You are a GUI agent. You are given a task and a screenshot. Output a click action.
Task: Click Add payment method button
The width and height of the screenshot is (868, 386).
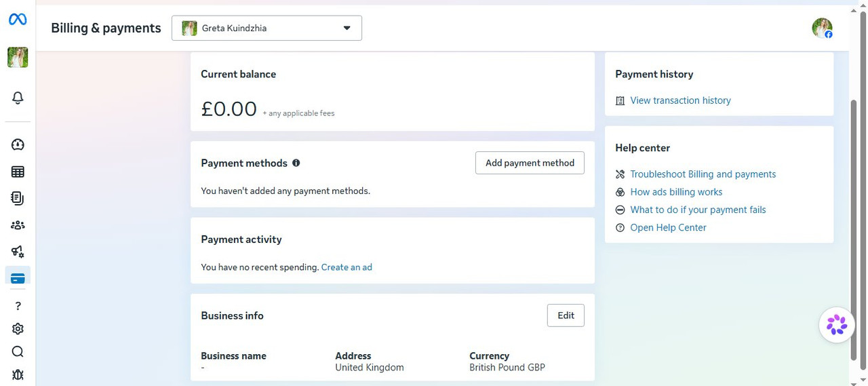530,163
